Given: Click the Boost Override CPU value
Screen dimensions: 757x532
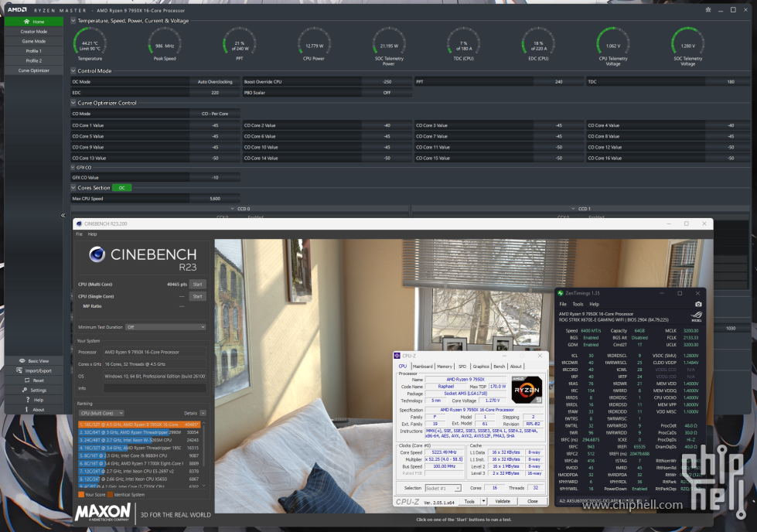Looking at the screenshot, I should coord(387,82).
